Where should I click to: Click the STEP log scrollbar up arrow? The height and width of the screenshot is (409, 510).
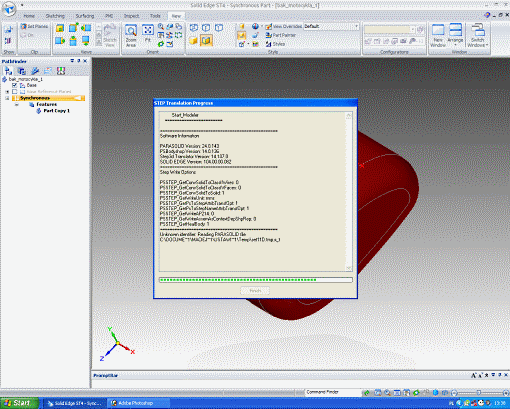pos(349,116)
